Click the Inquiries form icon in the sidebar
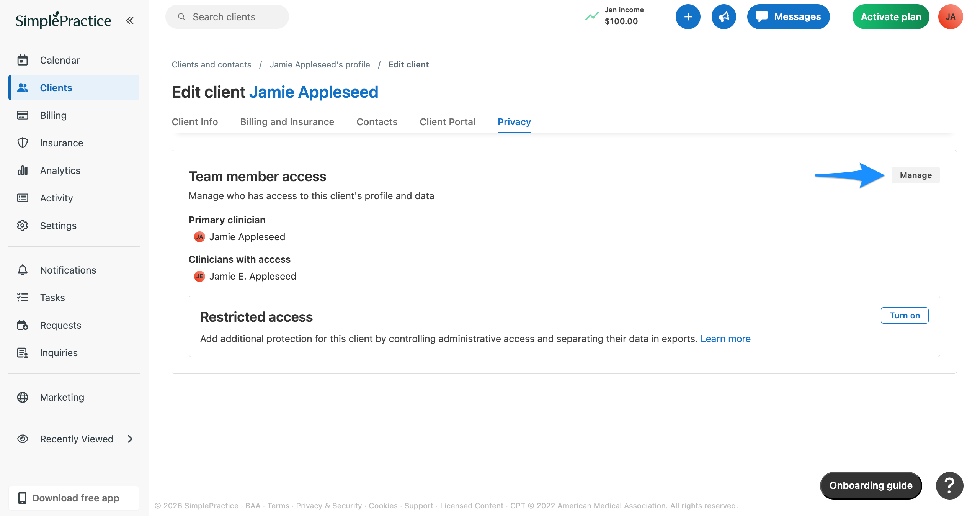The width and height of the screenshot is (980, 516). coord(23,353)
